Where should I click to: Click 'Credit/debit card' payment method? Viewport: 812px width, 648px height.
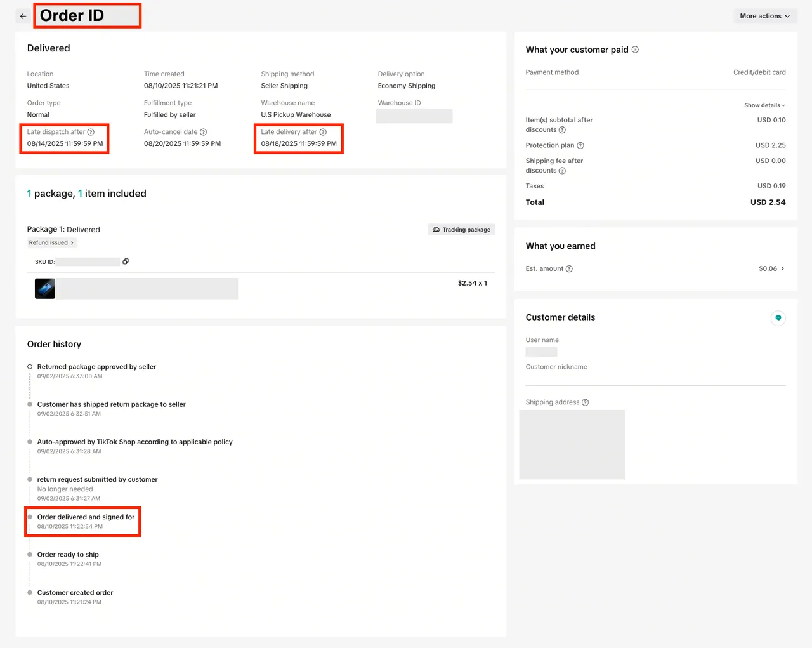coord(759,72)
